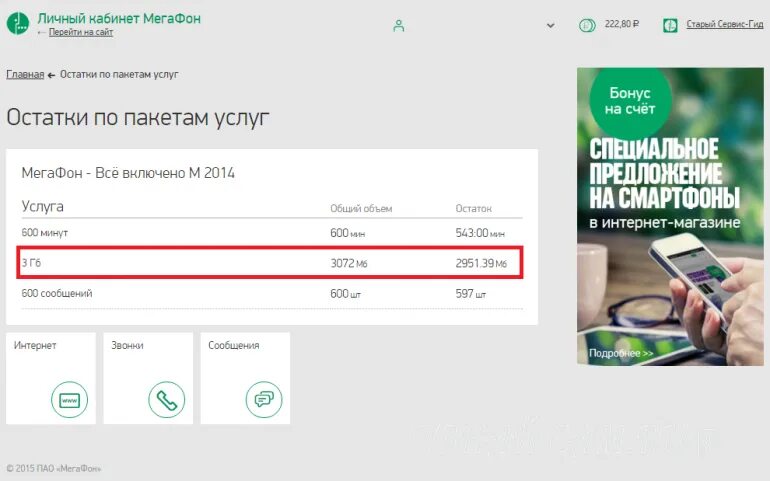
Task: Click the 600 мин total value
Action: (x=348, y=233)
